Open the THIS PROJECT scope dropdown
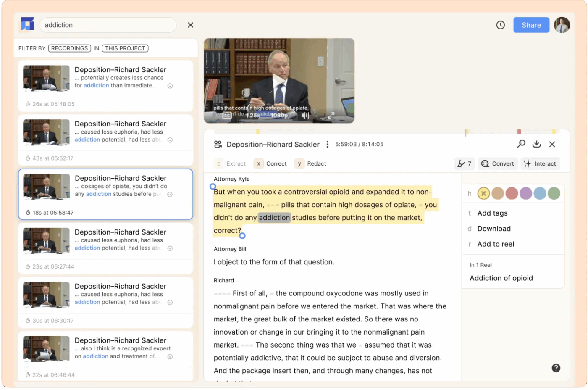 tap(125, 48)
